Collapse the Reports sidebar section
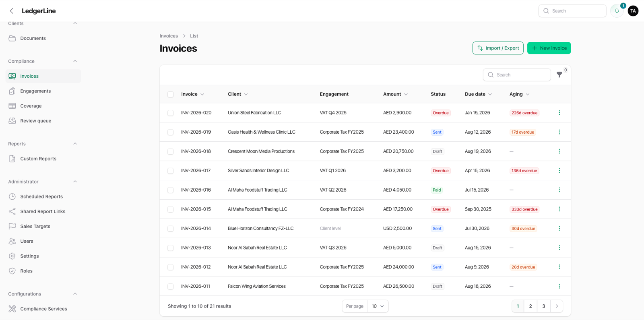Viewport: 644px width, 320px height. pyautogui.click(x=75, y=144)
